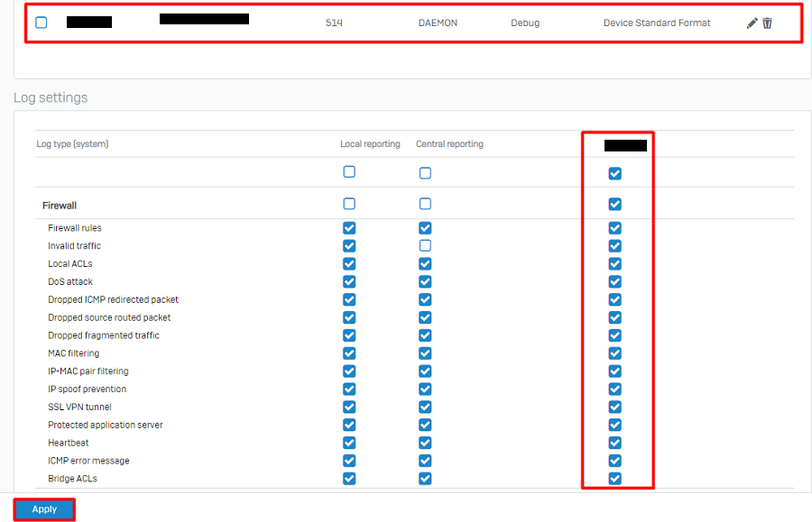Toggle Firewall group Local reporting checkbox

[x=349, y=205]
